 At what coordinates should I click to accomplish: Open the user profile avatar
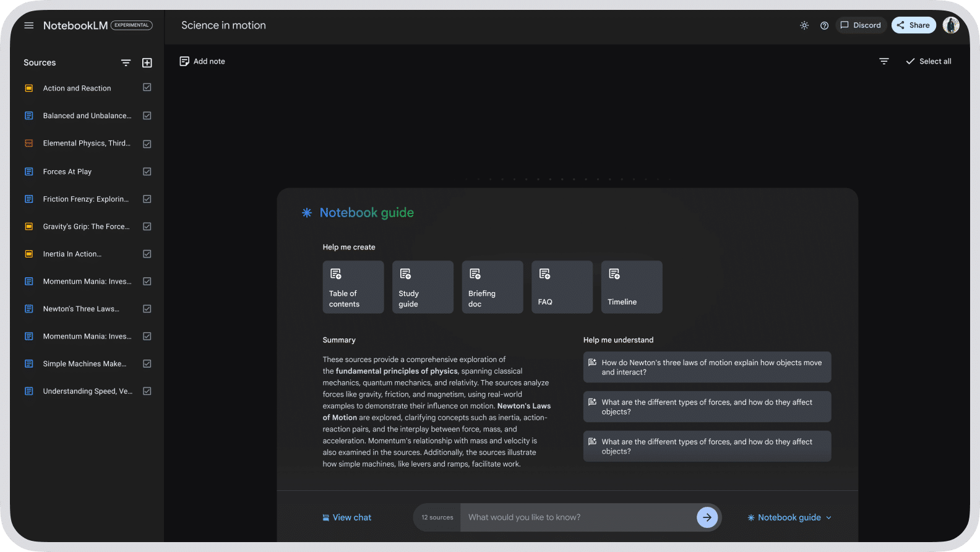951,25
